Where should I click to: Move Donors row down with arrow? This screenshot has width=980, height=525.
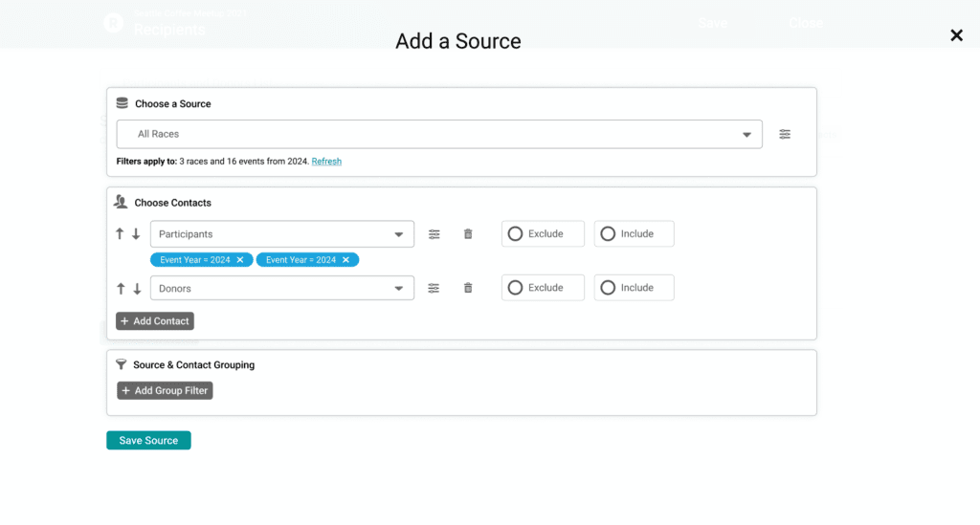point(136,288)
